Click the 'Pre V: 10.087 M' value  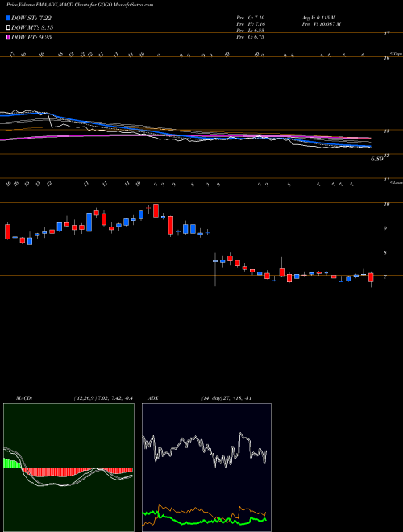point(321,24)
